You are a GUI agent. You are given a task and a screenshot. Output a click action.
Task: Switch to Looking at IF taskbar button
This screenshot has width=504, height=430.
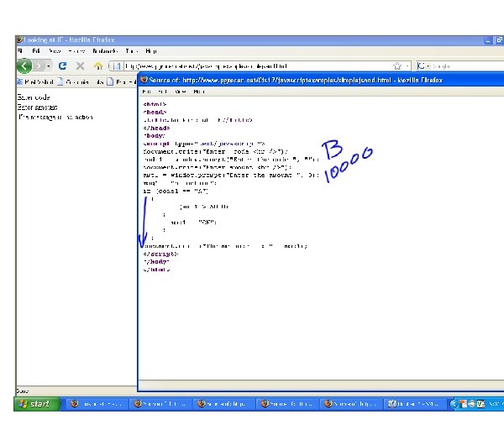(97, 404)
